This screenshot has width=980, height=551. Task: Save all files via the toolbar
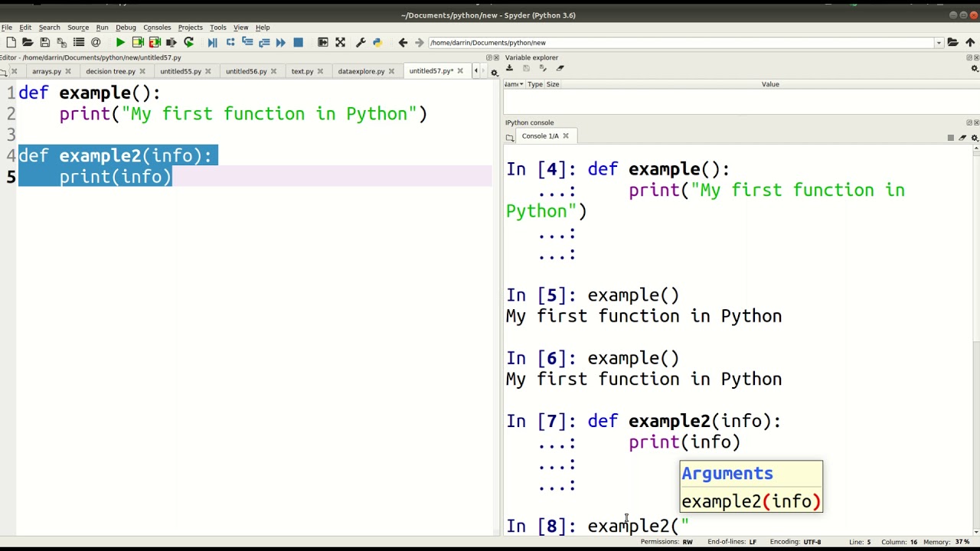pyautogui.click(x=61, y=43)
